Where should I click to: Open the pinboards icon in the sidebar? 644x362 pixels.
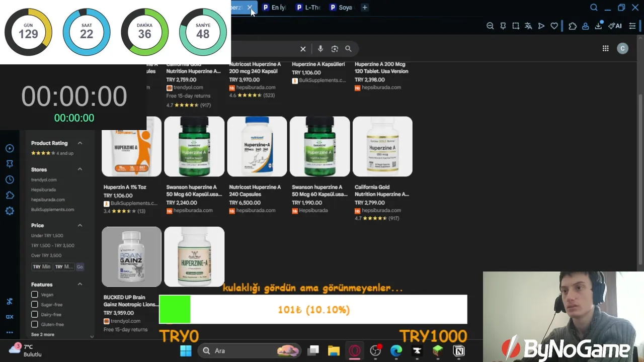coord(10,164)
